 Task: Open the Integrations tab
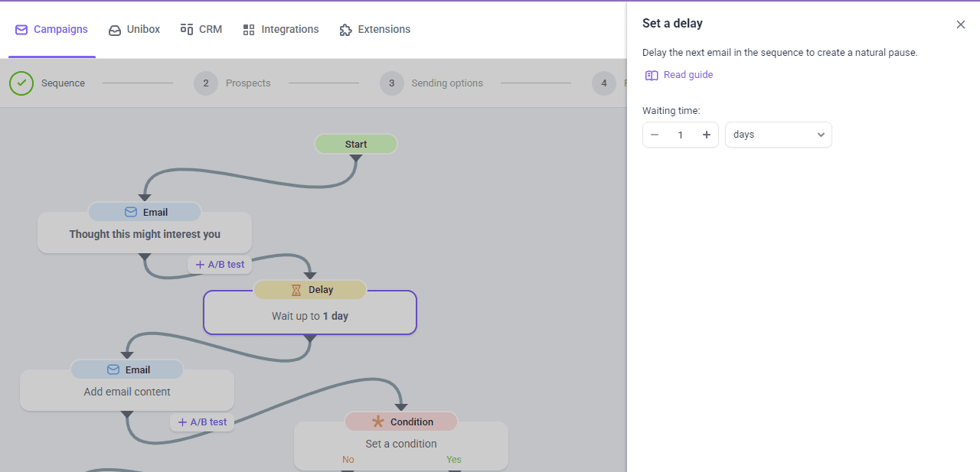point(281,30)
